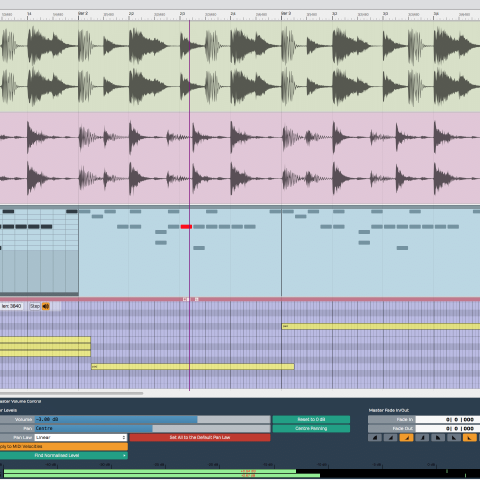This screenshot has width=480, height=480.
Task: Click the Bar 2 marker on the ruler
Action: (83, 13)
